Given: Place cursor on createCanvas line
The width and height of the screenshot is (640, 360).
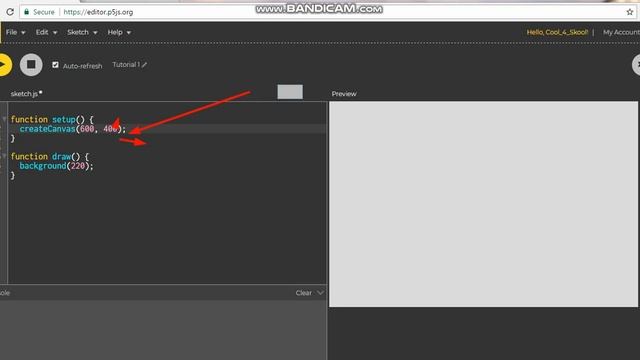Looking at the screenshot, I should point(73,129).
